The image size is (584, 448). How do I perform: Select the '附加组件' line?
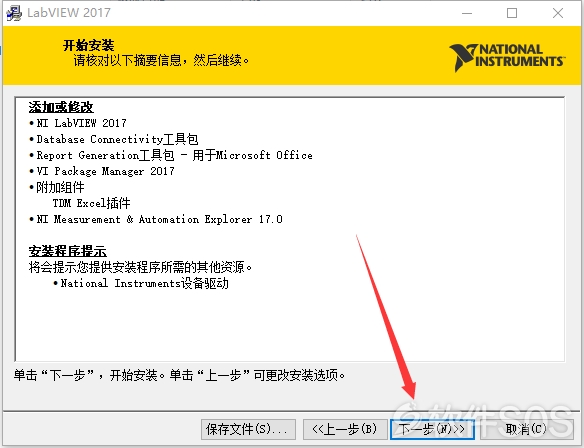[57, 187]
